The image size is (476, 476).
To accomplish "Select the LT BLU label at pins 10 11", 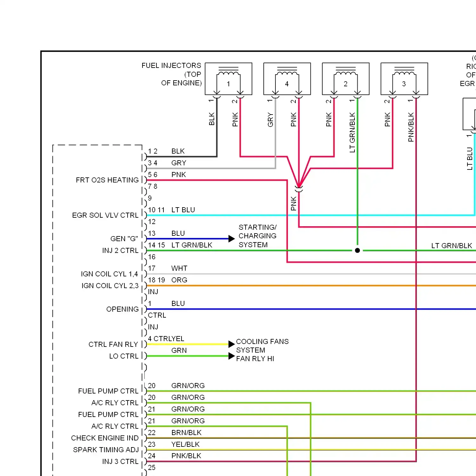I will pos(183,210).
